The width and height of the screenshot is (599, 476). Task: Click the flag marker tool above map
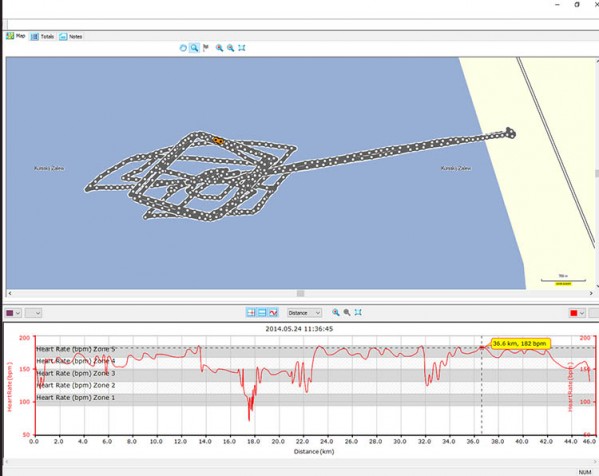[206, 48]
